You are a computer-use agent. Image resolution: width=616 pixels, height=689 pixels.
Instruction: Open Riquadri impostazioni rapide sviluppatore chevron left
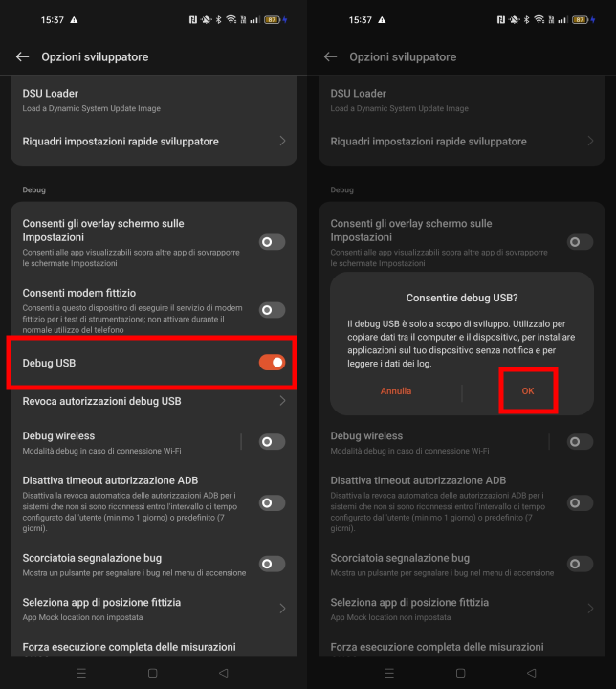(x=282, y=141)
